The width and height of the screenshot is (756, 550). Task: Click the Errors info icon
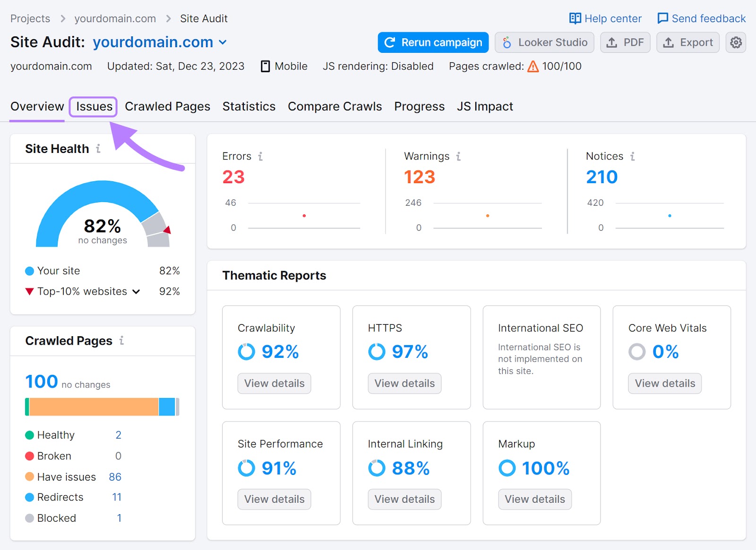click(x=261, y=156)
